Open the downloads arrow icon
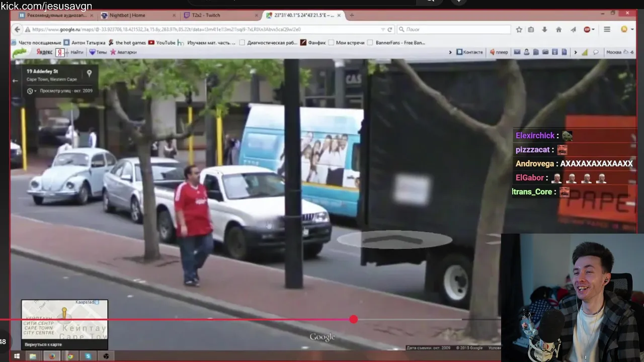 (544, 30)
